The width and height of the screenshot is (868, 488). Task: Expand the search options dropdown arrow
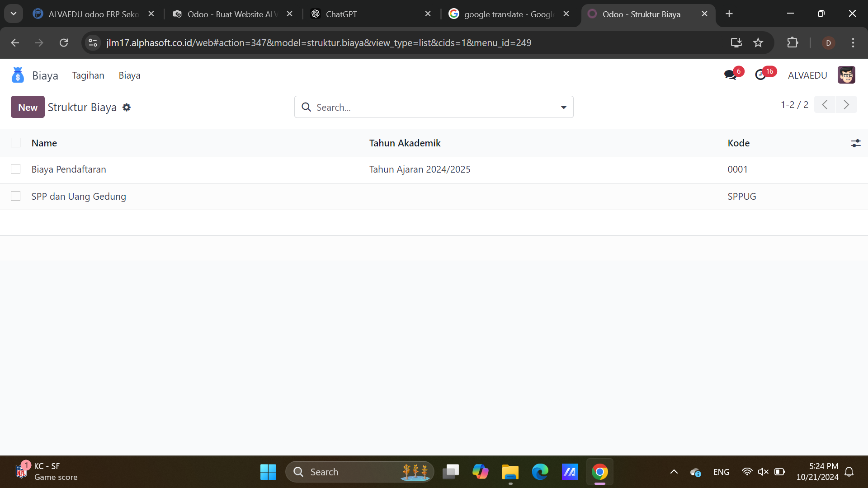tap(564, 107)
